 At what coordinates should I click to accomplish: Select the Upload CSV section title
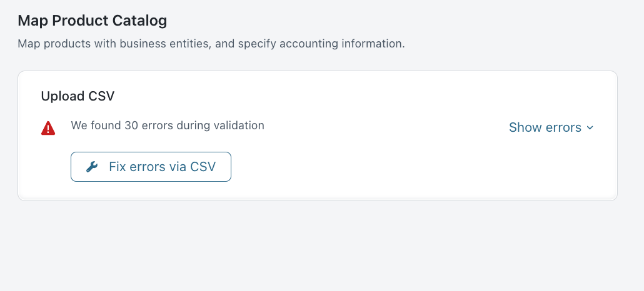(78, 96)
